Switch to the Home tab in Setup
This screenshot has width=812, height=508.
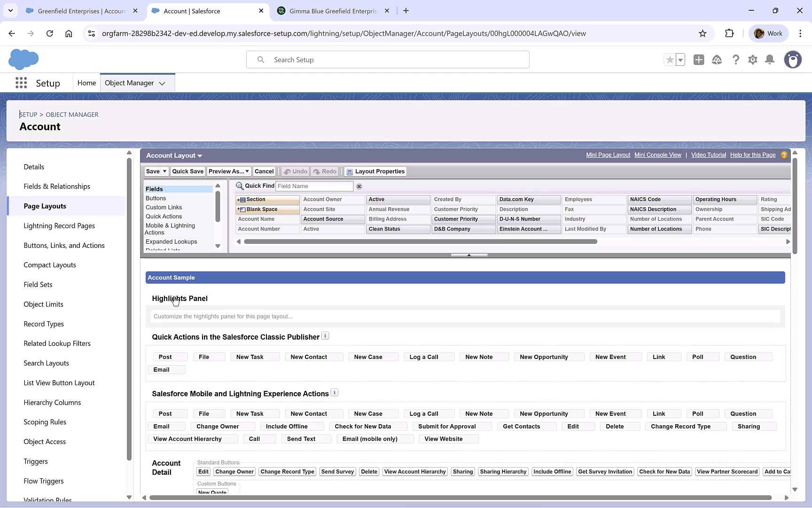86,82
